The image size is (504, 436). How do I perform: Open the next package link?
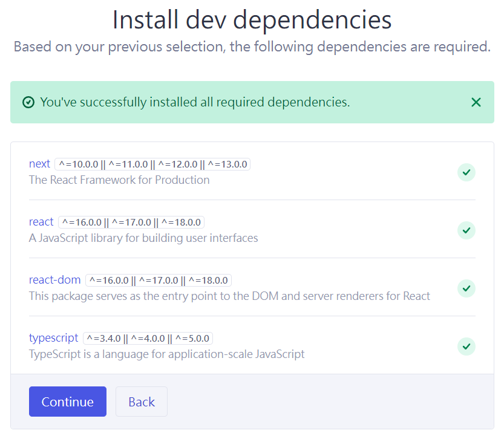coord(39,164)
